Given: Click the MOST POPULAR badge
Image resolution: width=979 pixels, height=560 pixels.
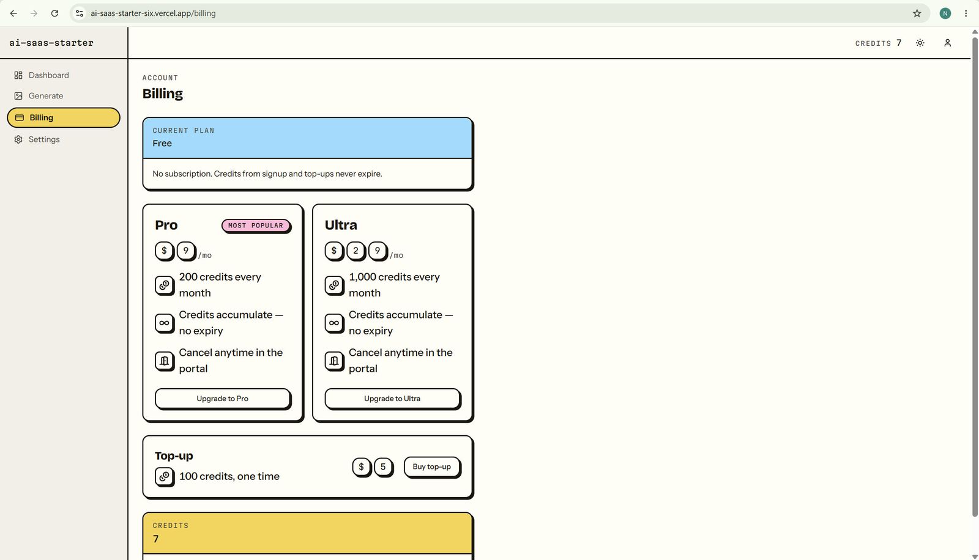Looking at the screenshot, I should tap(256, 226).
